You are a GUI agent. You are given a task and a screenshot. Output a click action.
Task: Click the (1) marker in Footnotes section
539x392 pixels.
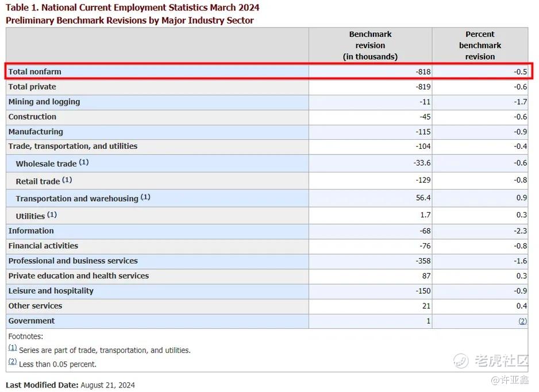click(x=13, y=348)
